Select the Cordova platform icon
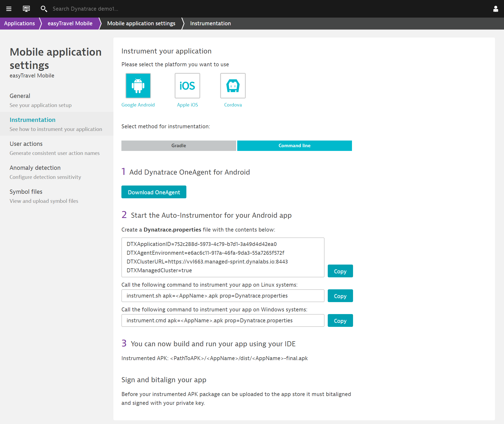The height and width of the screenshot is (424, 504). click(233, 86)
